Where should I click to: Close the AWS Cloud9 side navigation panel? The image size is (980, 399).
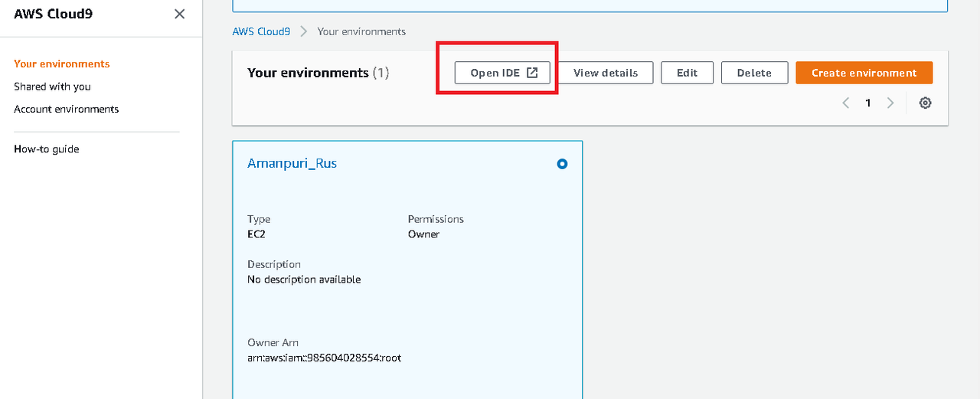tap(180, 14)
